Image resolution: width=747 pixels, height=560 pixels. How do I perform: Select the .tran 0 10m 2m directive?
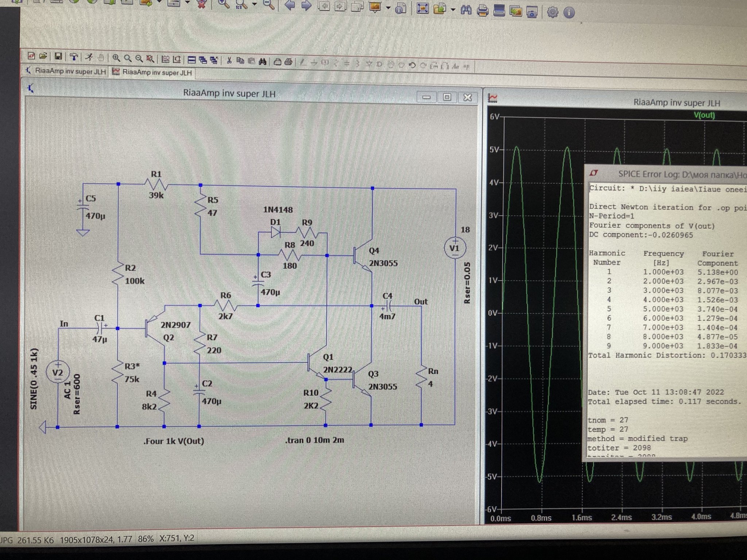tap(314, 440)
